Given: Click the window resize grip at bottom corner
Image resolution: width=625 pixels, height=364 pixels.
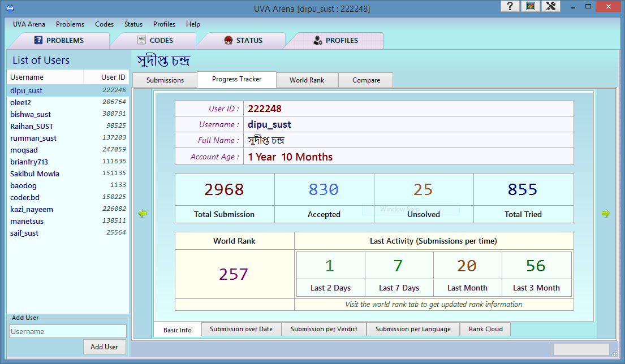Looking at the screenshot, I should click(615, 353).
